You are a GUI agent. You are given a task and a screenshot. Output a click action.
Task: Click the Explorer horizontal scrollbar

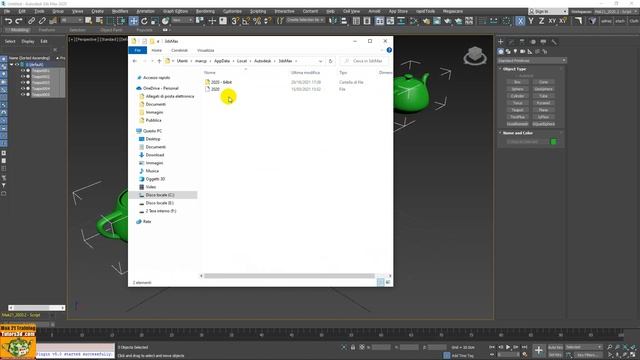(289, 276)
